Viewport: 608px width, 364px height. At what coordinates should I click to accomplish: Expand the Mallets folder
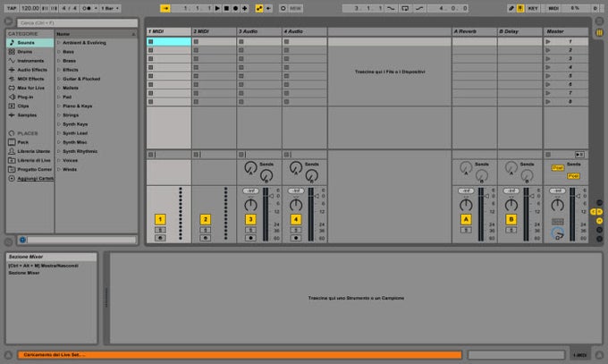tap(59, 88)
